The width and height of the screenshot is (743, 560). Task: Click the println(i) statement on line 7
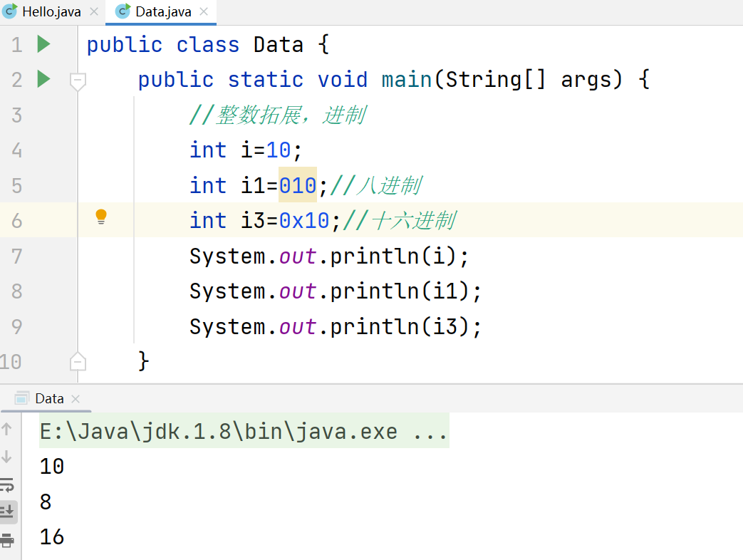coord(329,256)
